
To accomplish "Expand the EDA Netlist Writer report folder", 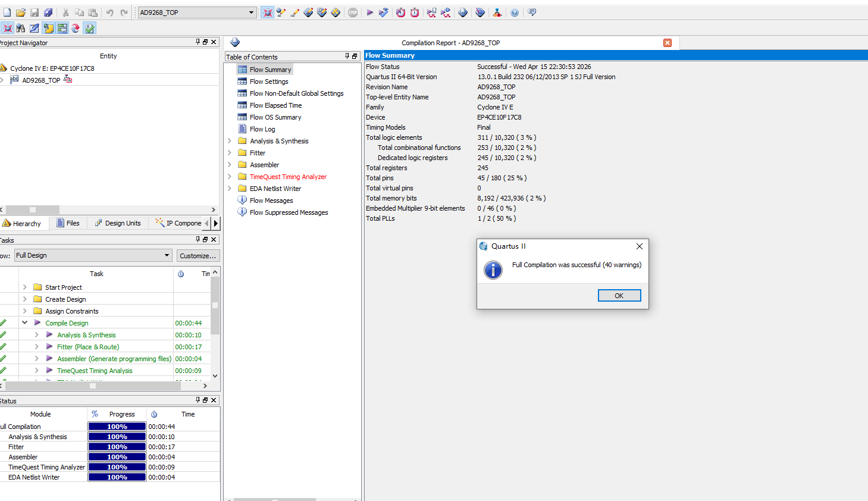I will coord(230,189).
